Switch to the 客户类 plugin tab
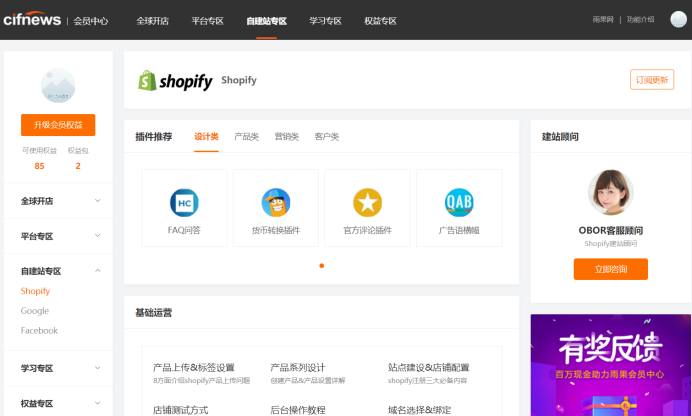The image size is (692, 416). 327,137
